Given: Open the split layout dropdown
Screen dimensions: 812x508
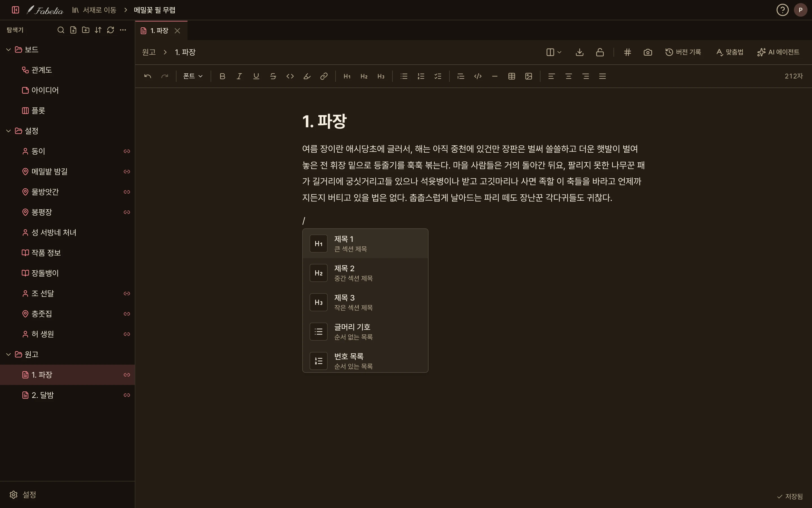Looking at the screenshot, I should [554, 52].
